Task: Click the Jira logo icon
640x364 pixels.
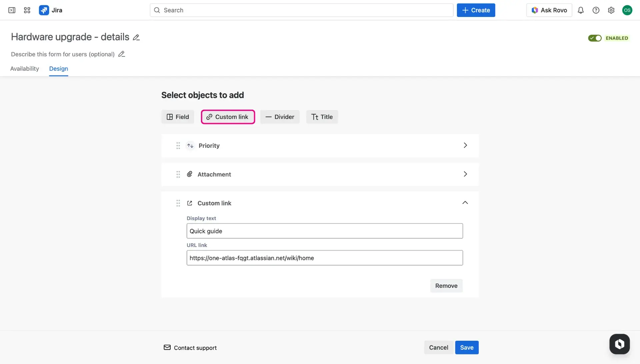Action: (x=44, y=10)
